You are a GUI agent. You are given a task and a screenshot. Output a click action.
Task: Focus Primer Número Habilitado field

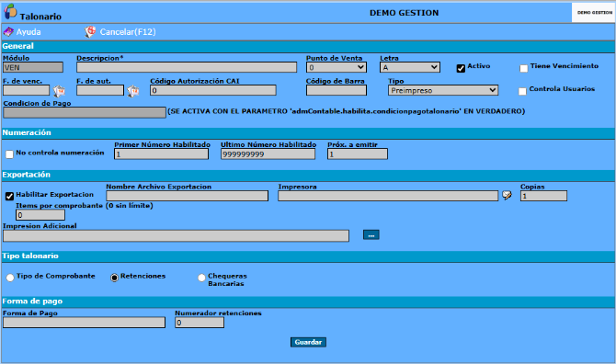point(162,154)
